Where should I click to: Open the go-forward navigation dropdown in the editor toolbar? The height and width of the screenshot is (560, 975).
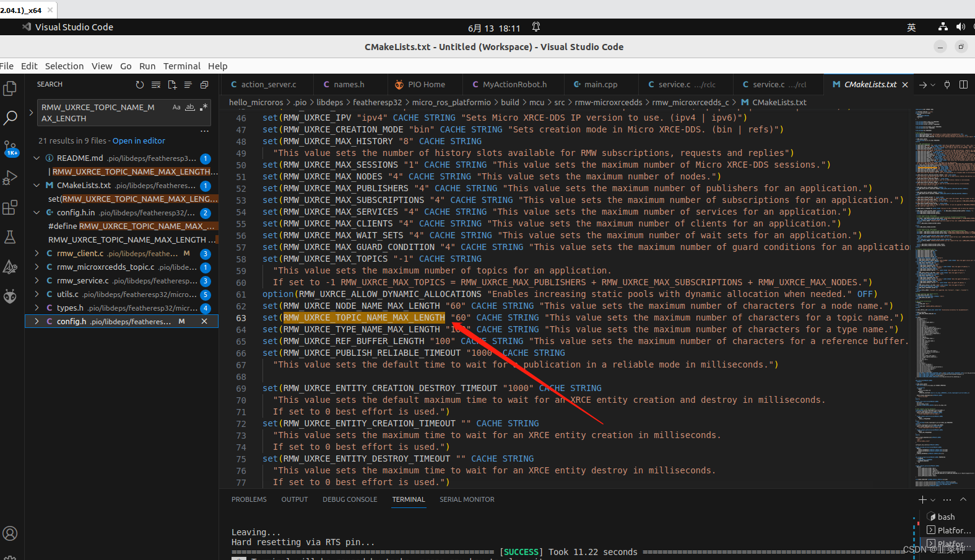click(933, 85)
